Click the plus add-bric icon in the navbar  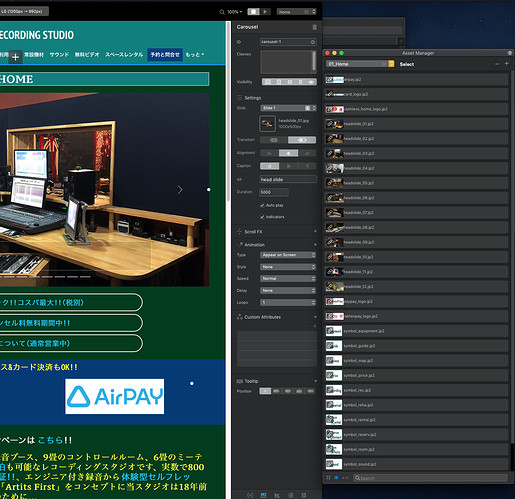pos(15,57)
